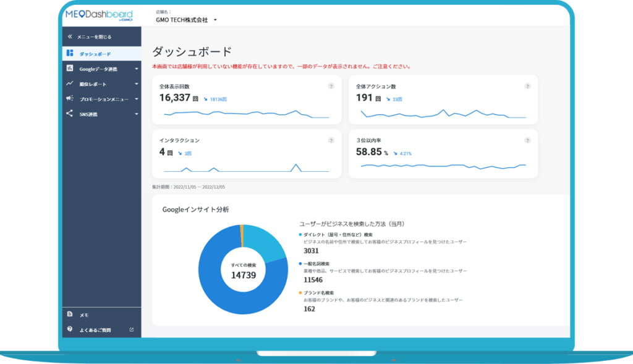The height and width of the screenshot is (364, 633).
Task: Click the 3回 comparison value
Action: [188, 153]
